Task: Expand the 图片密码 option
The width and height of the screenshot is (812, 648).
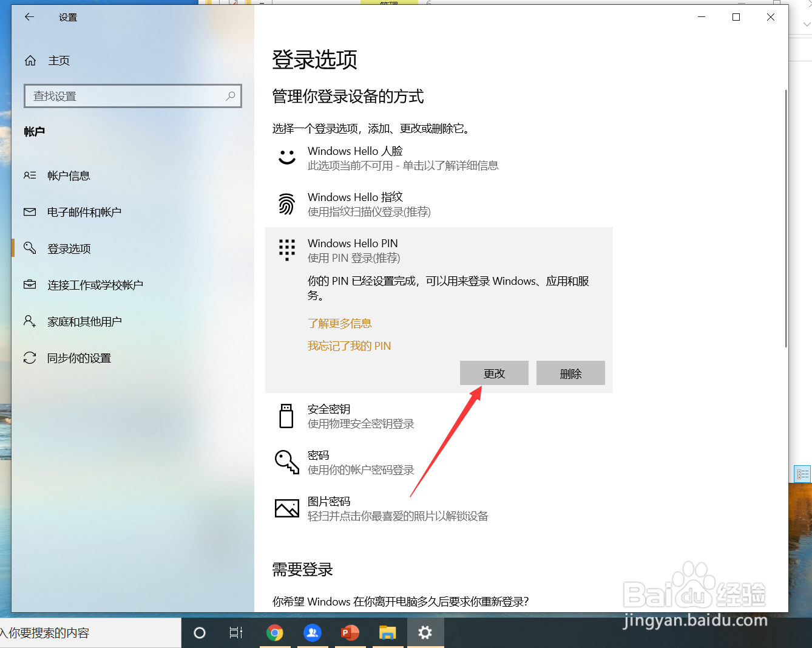Action: point(439,508)
